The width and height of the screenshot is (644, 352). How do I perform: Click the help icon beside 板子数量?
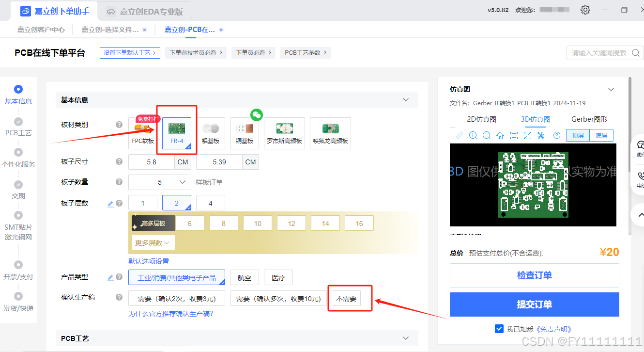(x=119, y=182)
